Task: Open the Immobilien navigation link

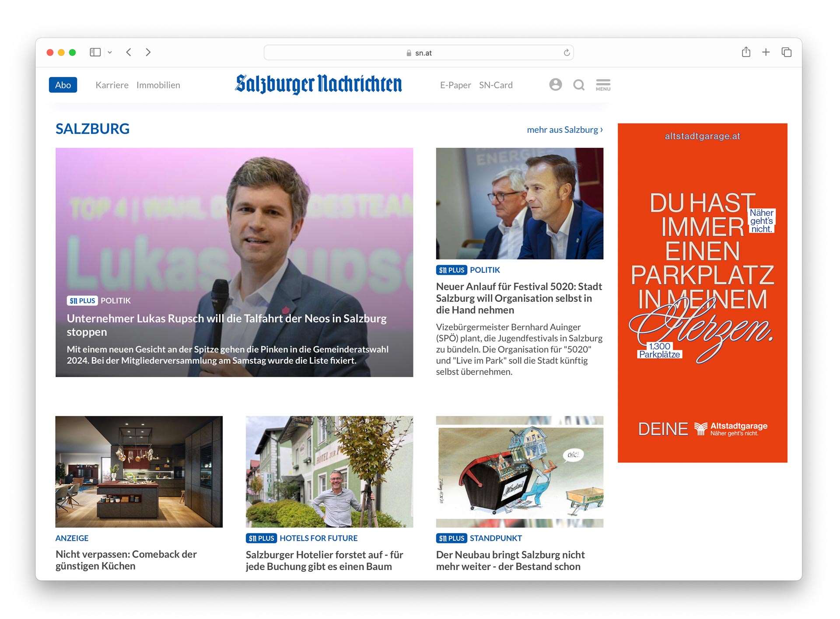Action: [x=158, y=85]
